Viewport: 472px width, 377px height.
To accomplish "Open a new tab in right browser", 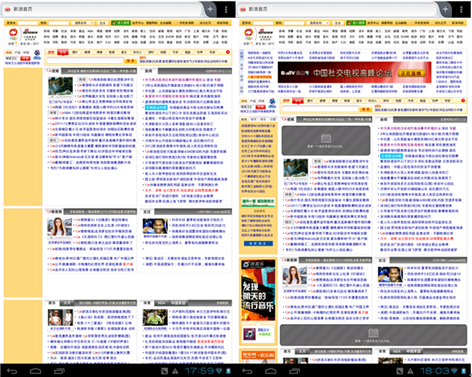I will pos(446,9).
